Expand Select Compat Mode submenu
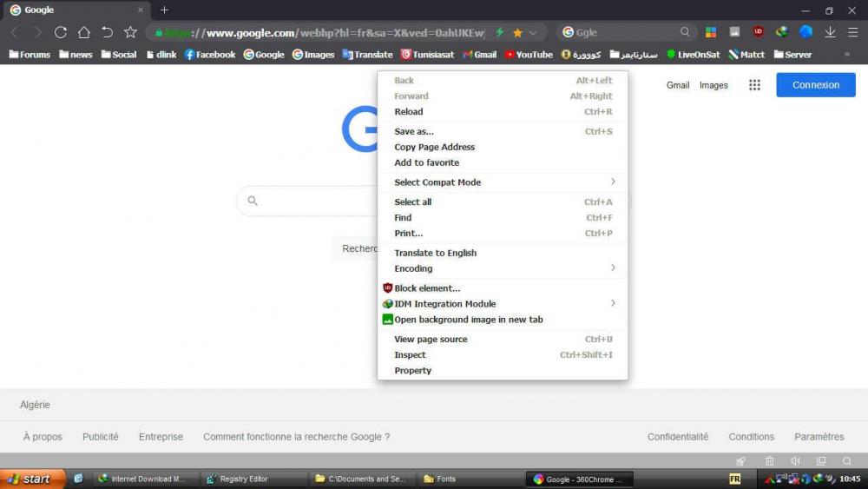 click(503, 182)
